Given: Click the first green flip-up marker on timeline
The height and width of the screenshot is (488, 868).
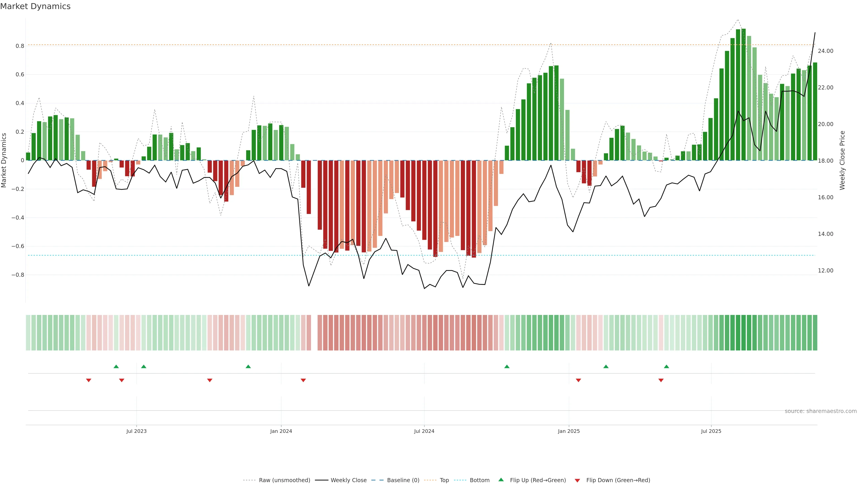Looking at the screenshot, I should (x=116, y=366).
